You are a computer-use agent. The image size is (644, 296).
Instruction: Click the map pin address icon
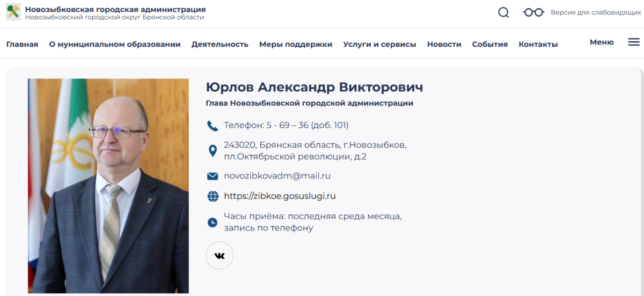pyautogui.click(x=213, y=150)
